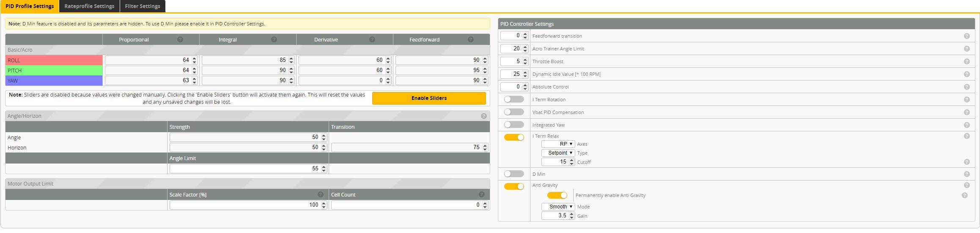This screenshot has height=233, width=980.
Task: Click Enable Sliders button
Action: click(x=429, y=98)
